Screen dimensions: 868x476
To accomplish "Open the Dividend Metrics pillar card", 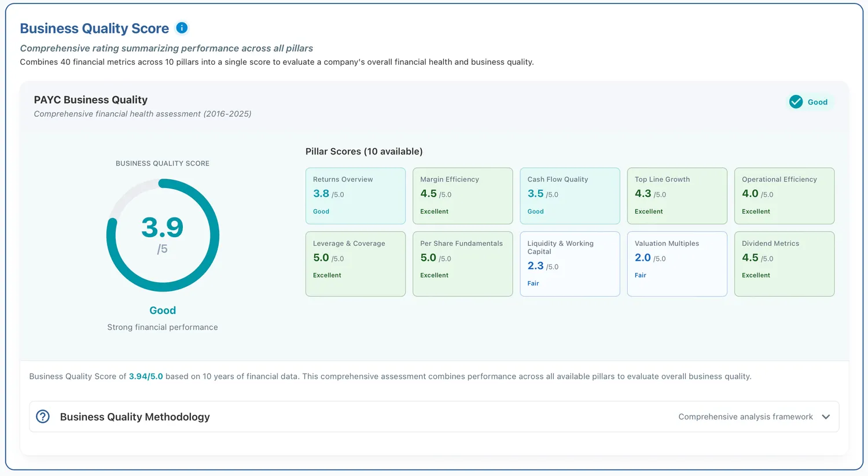I will (784, 264).
